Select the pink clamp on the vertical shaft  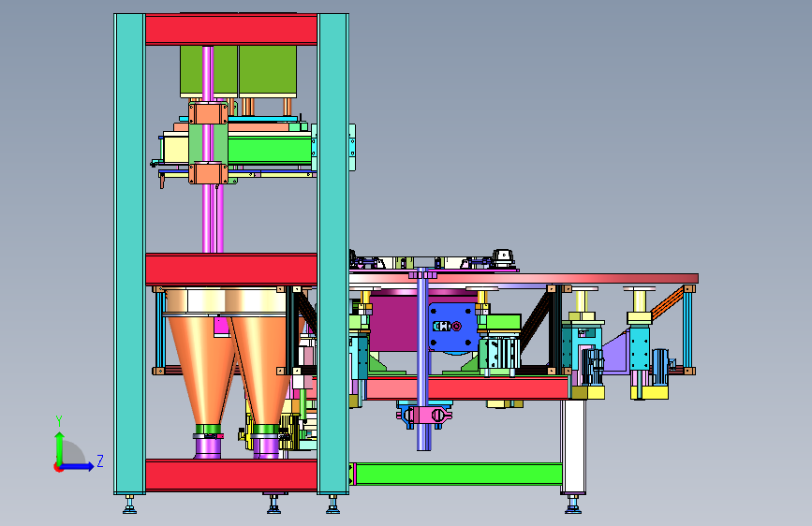pyautogui.click(x=424, y=416)
